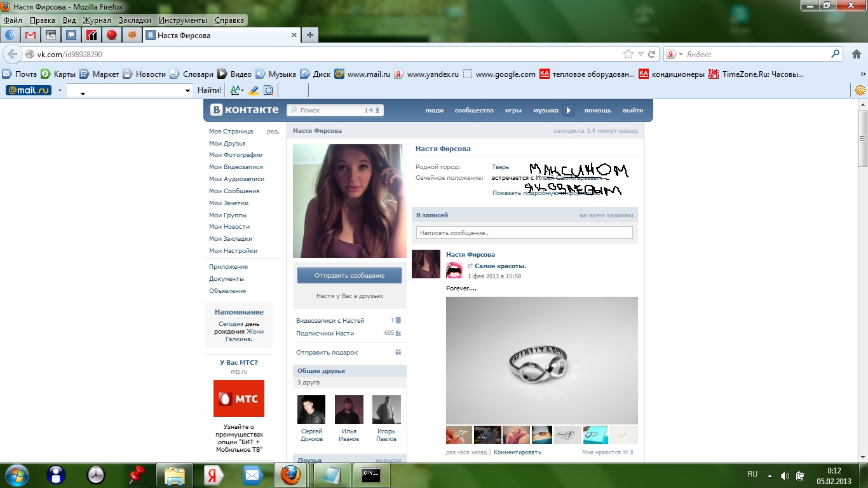Log out with the выйти link
Image resolution: width=868 pixels, height=488 pixels.
(x=633, y=111)
